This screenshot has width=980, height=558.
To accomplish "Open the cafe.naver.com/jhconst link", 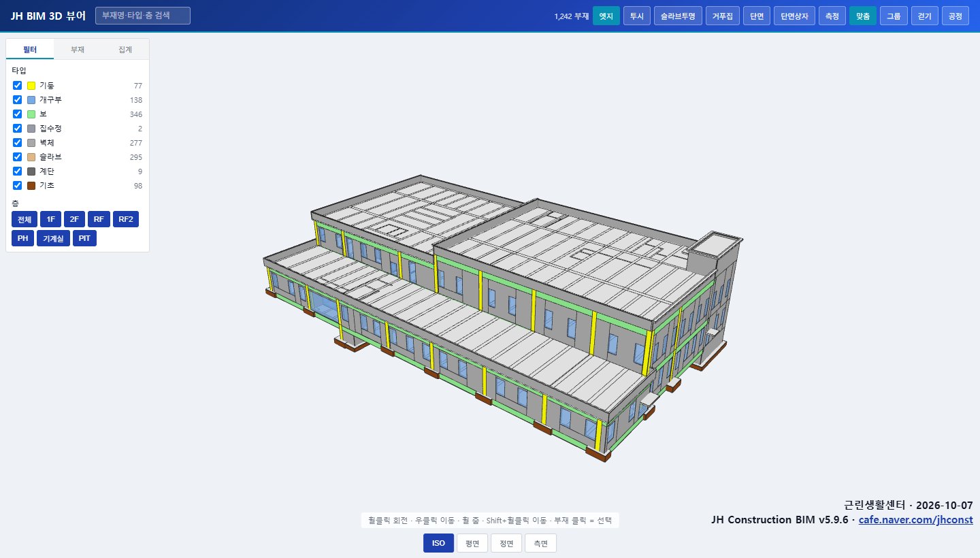I will [915, 520].
